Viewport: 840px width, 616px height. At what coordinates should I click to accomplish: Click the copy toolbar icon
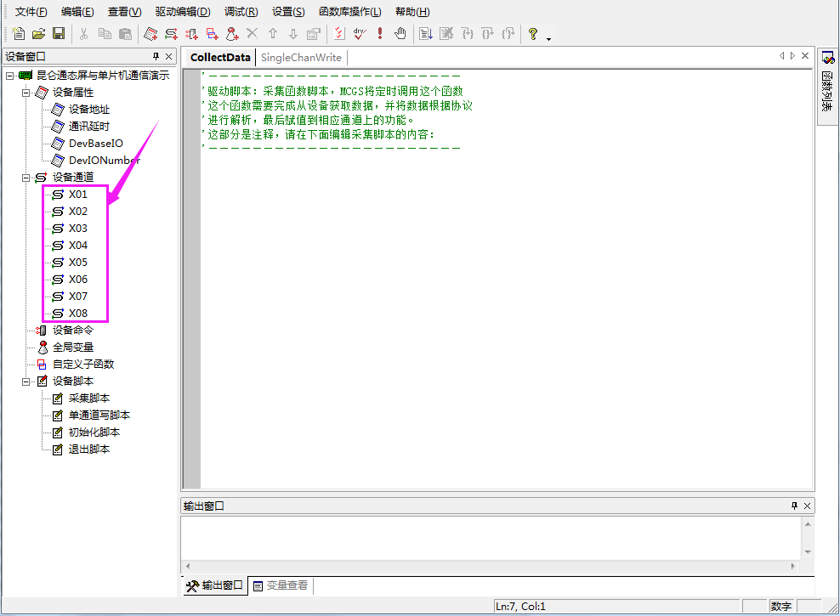pos(105,34)
